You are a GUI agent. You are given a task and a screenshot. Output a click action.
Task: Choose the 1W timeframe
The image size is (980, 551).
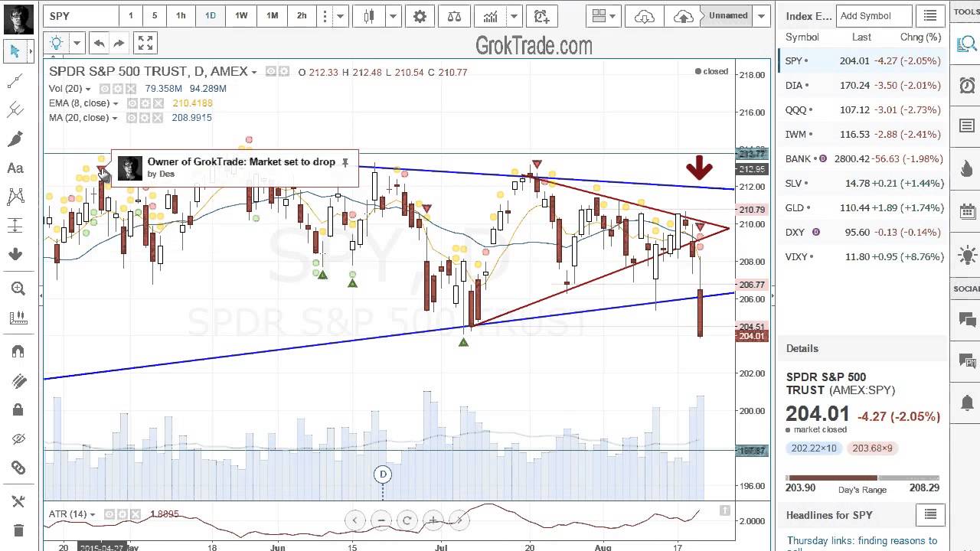(x=241, y=16)
